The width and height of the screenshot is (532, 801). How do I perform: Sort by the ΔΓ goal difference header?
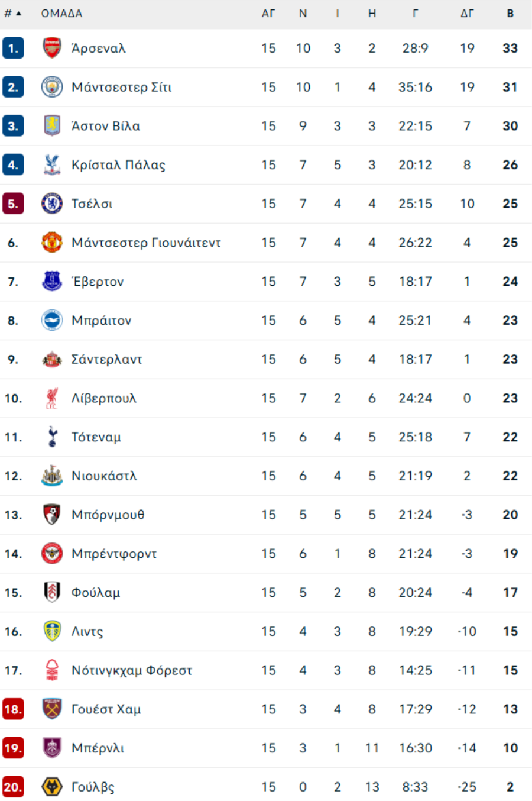tap(467, 13)
